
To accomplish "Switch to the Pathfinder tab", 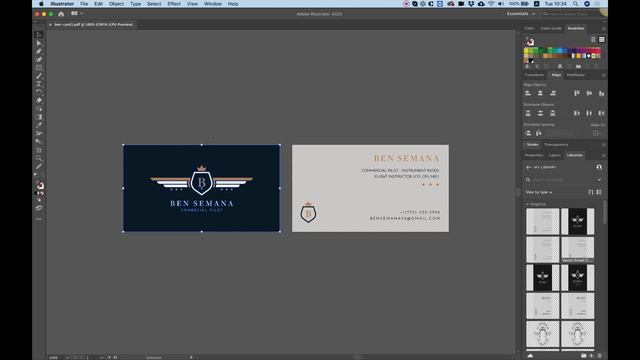I will [576, 75].
